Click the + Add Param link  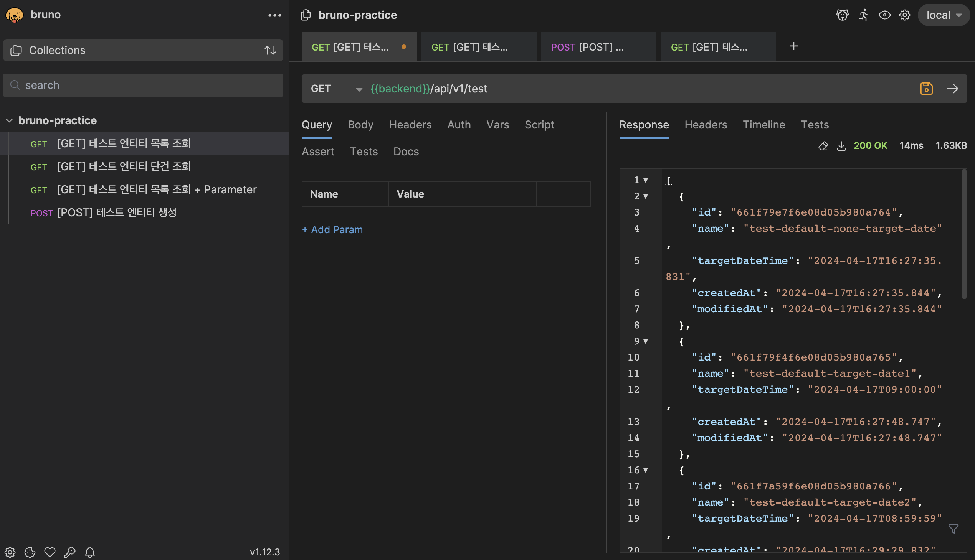click(x=332, y=230)
